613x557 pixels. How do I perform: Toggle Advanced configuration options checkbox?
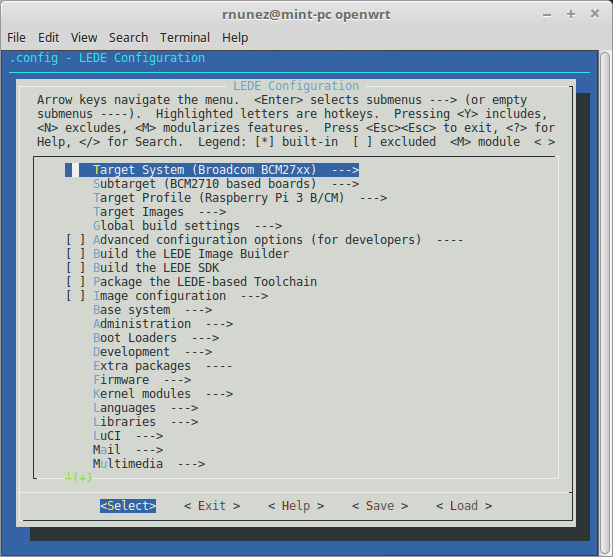point(76,240)
